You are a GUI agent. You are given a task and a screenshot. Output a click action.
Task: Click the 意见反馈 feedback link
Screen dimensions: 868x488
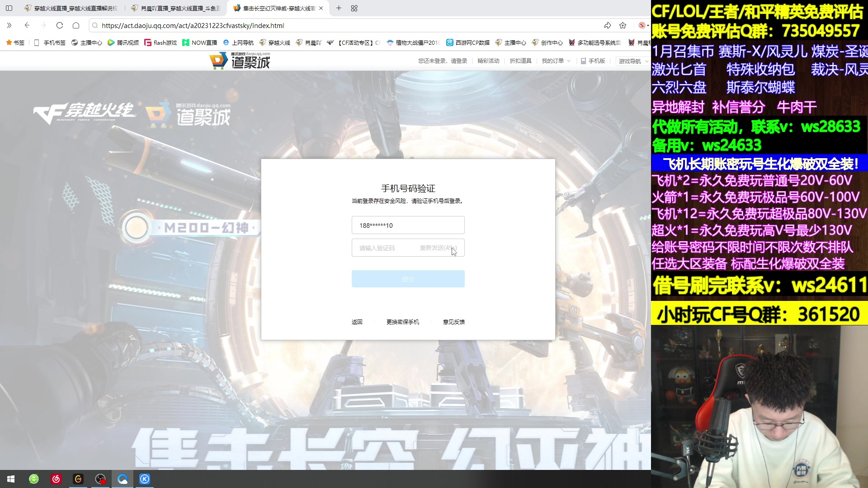coord(453,322)
